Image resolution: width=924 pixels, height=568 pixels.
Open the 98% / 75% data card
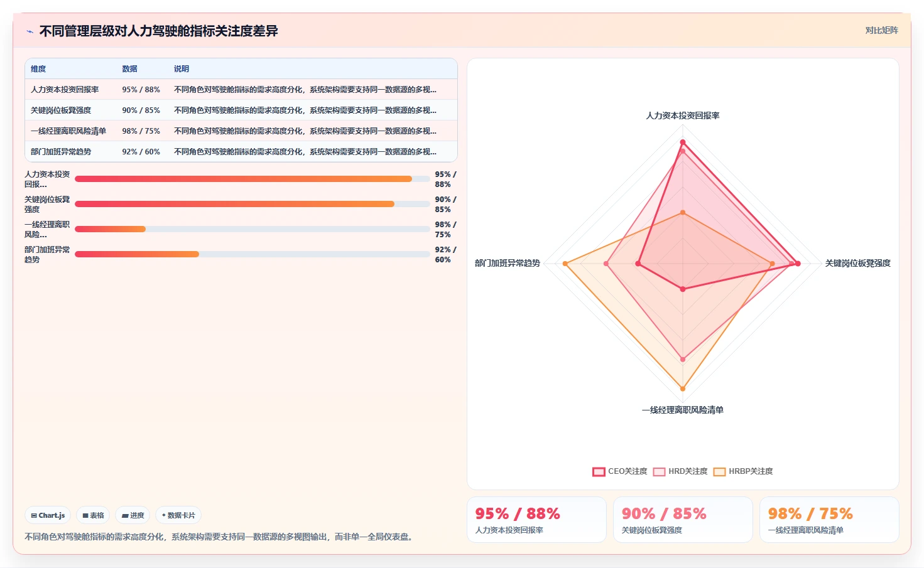(829, 520)
